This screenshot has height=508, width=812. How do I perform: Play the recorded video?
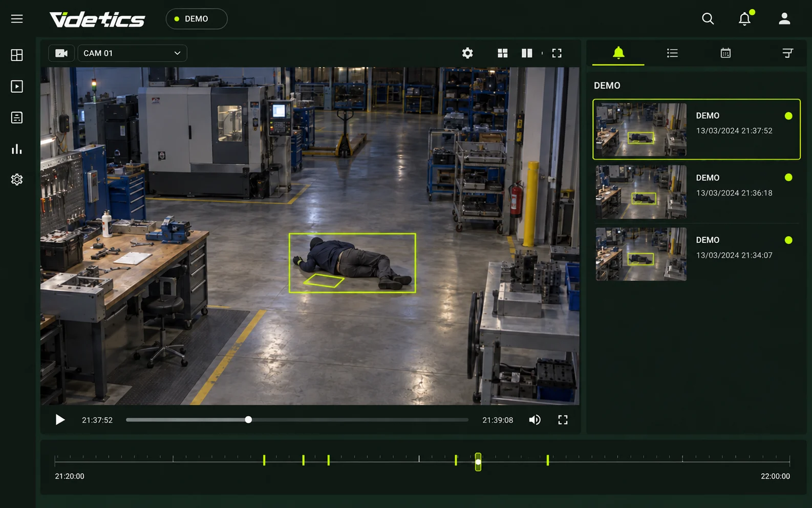pos(60,420)
